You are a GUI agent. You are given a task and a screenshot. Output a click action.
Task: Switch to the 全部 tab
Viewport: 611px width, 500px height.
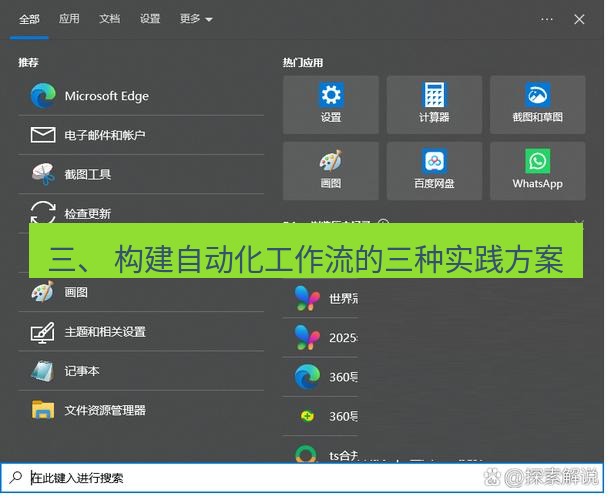coord(29,19)
